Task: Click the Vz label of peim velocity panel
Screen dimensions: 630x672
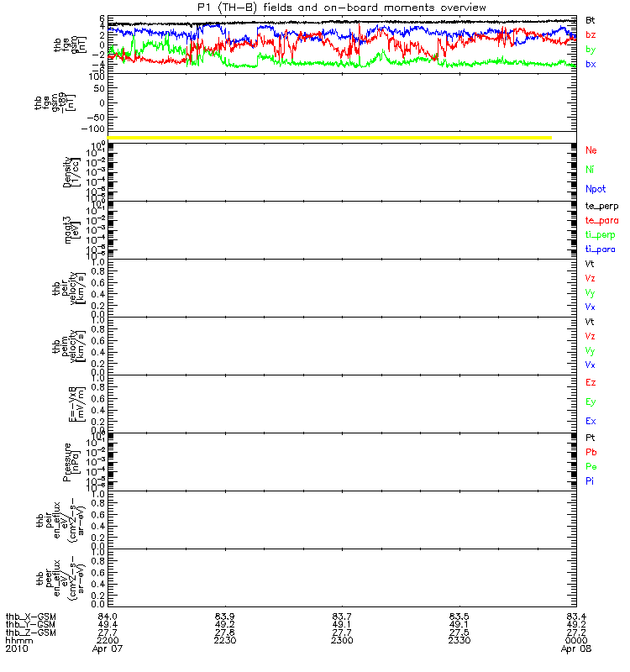Action: pyautogui.click(x=591, y=337)
